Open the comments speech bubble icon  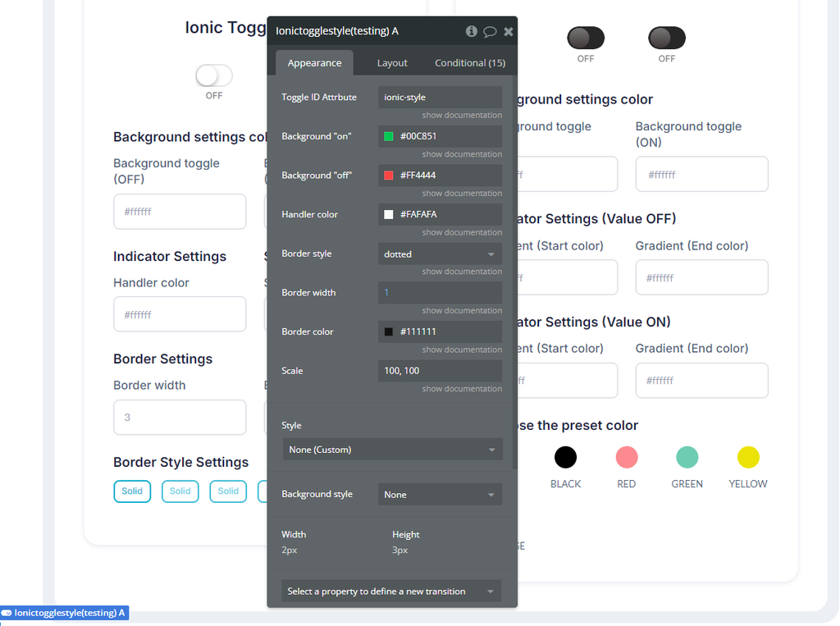[490, 31]
